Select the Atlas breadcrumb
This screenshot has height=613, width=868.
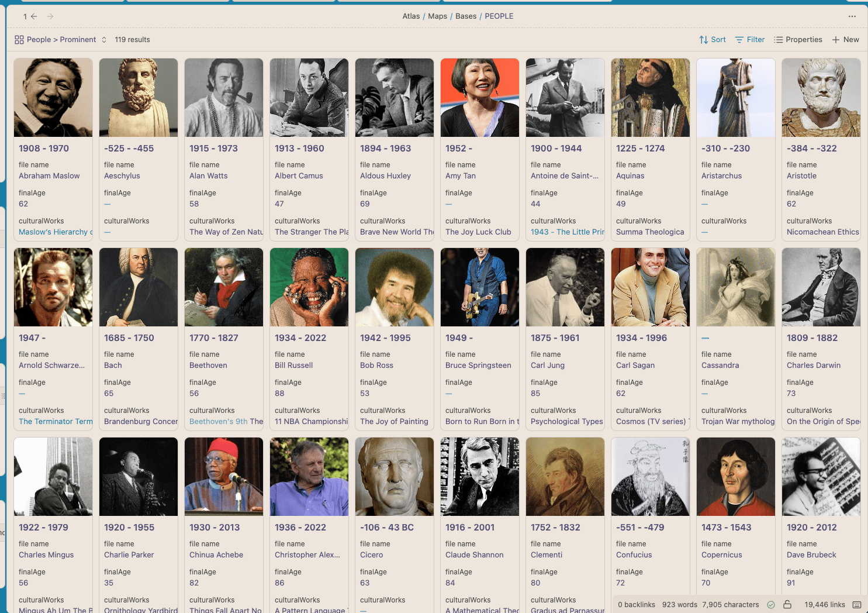(411, 16)
